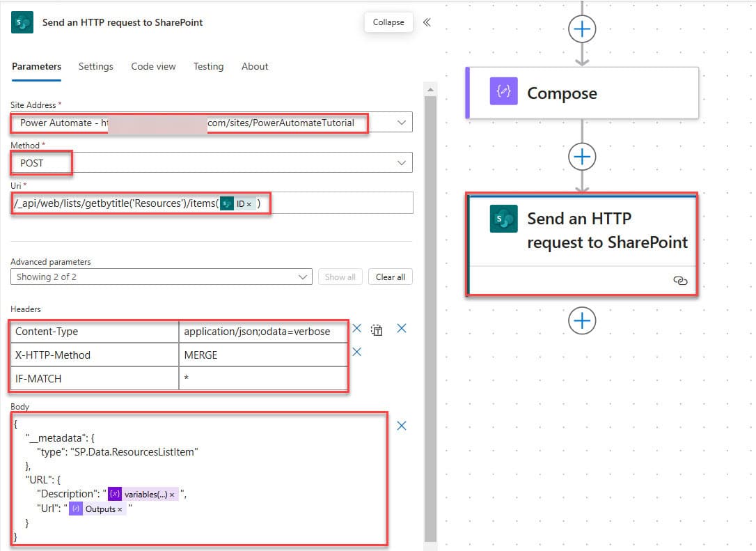This screenshot has width=756, height=551.
Task: Click the Compose action purple icon
Action: point(503,91)
